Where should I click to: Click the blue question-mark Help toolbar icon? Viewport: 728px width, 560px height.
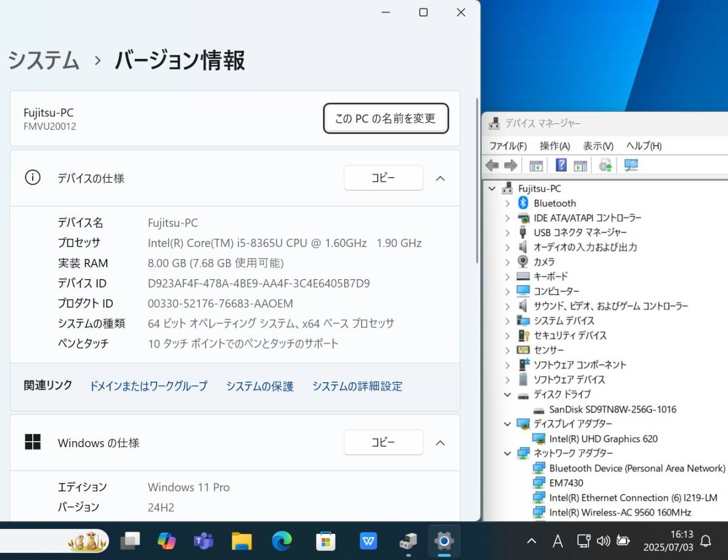(561, 165)
